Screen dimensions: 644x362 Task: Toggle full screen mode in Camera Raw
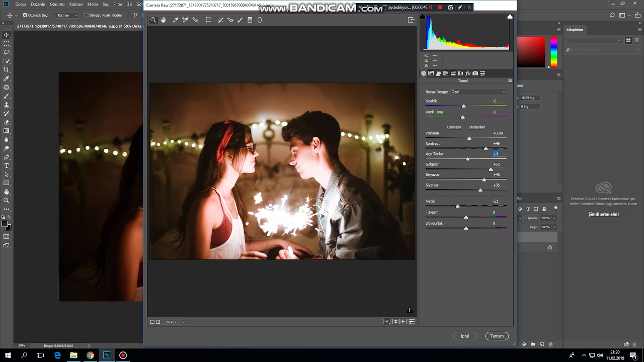click(x=411, y=20)
